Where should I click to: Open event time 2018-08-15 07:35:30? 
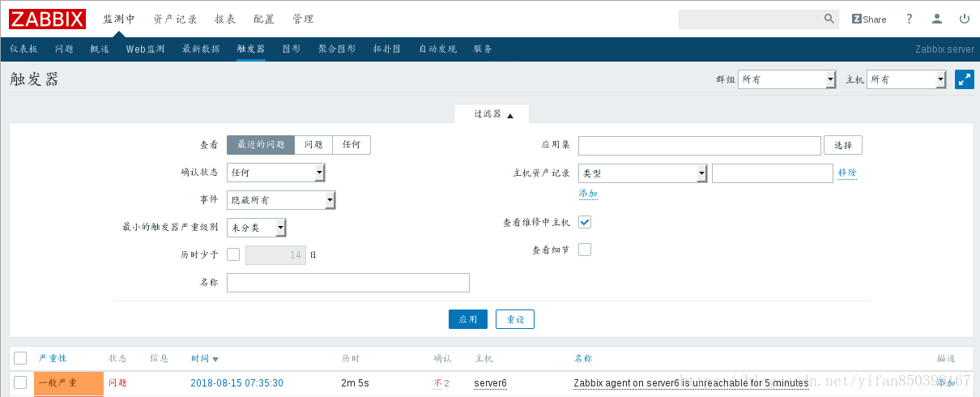[236, 383]
